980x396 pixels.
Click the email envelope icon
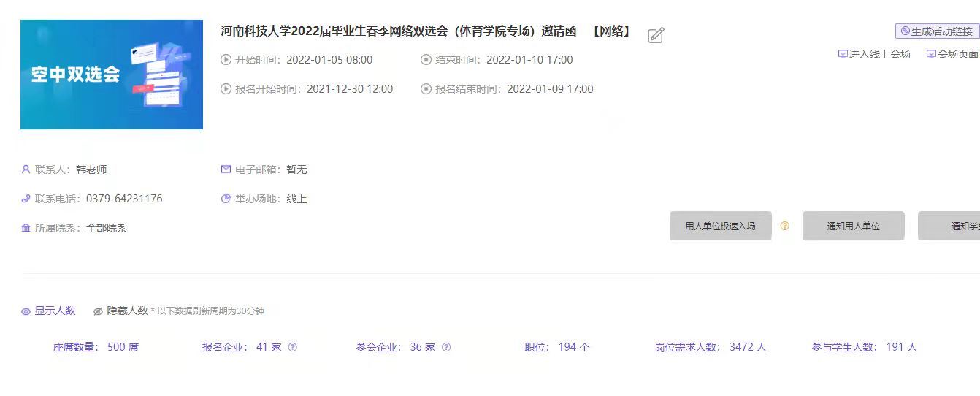226,169
